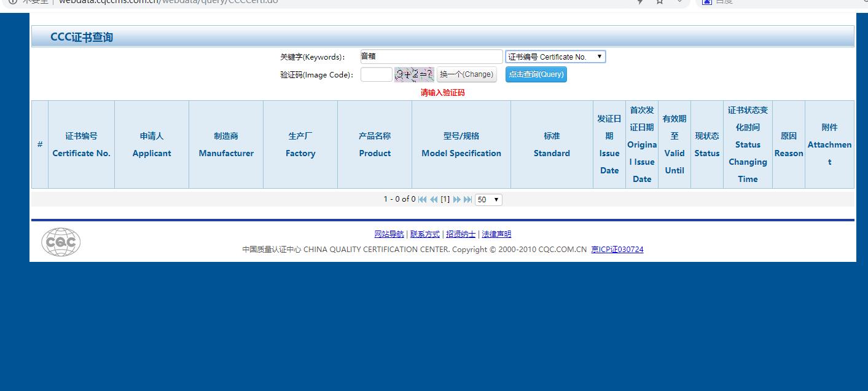Open the 50 rows per page dropdown
Image resolution: width=868 pixels, height=391 pixels.
point(488,200)
